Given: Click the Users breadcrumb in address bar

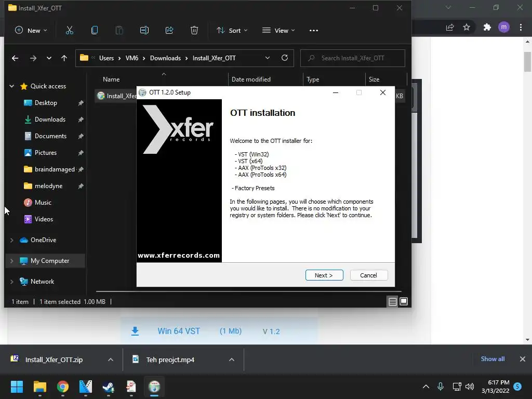Looking at the screenshot, I should point(106,58).
